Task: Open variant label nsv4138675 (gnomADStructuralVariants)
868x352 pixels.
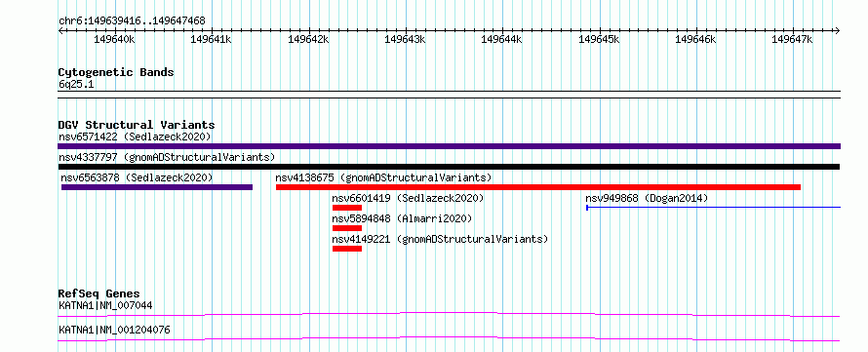Action: tap(383, 177)
